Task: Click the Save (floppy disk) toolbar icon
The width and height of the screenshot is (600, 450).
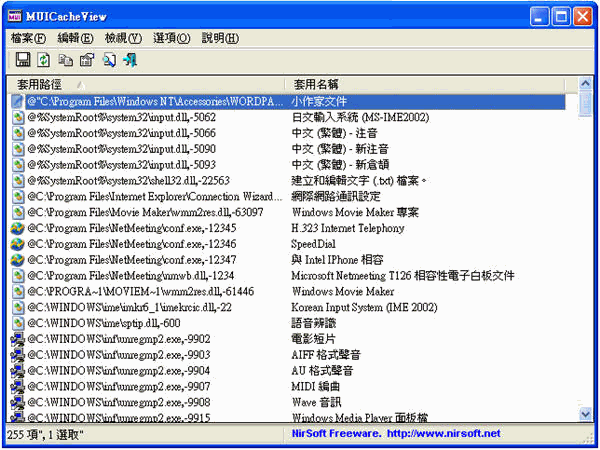Action: coord(22,61)
